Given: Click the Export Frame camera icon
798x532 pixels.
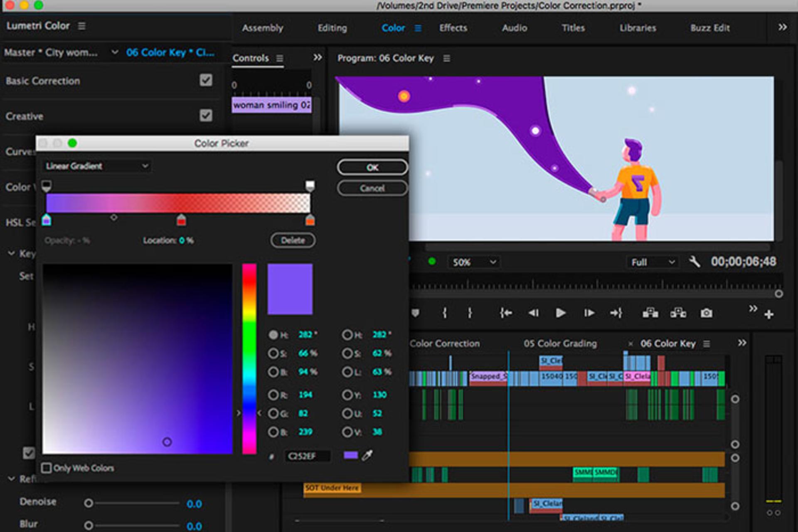Looking at the screenshot, I should [706, 313].
